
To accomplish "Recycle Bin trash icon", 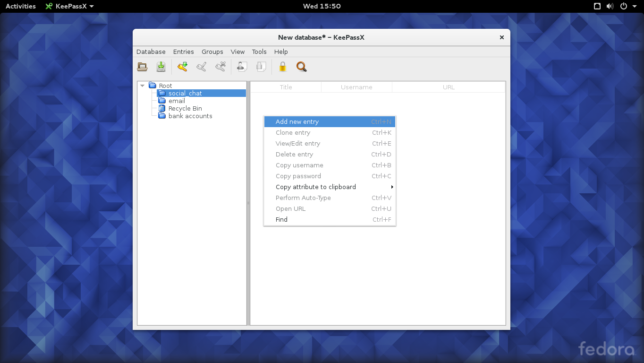I will coord(162,108).
